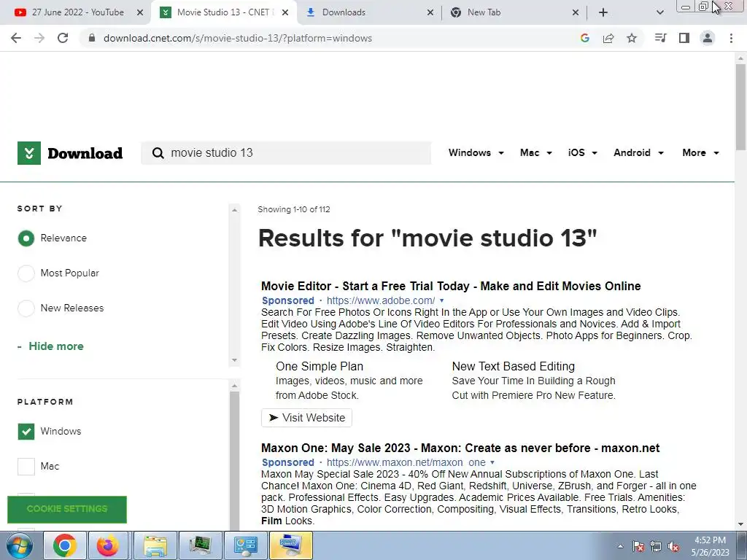Share this page icon
747x560 pixels.
click(x=608, y=38)
